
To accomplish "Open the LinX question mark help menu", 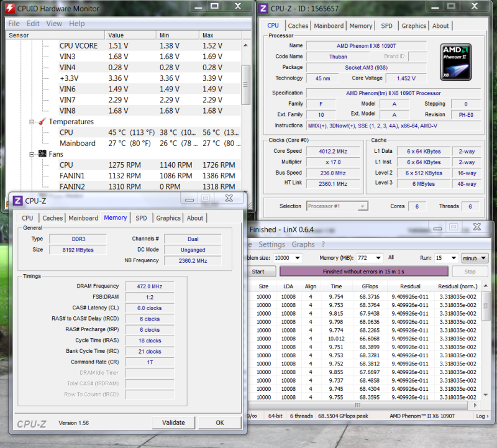I will coord(323,244).
